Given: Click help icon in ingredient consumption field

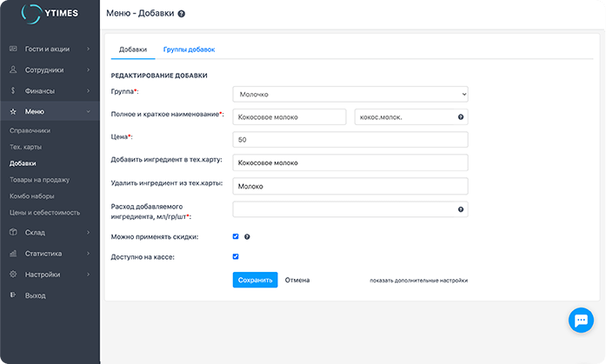Looking at the screenshot, I should click(x=460, y=209).
